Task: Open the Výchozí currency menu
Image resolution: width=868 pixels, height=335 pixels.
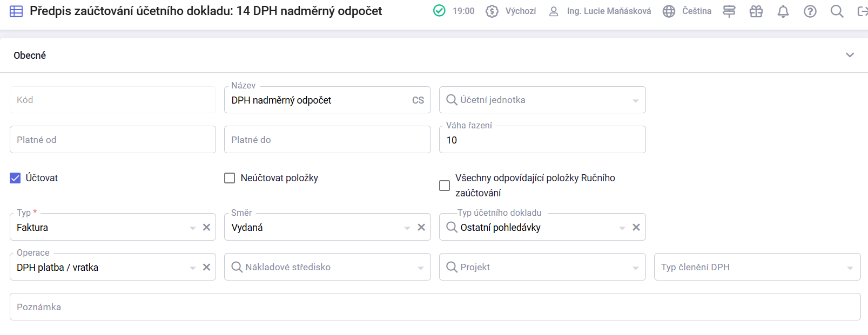Action: [x=510, y=11]
